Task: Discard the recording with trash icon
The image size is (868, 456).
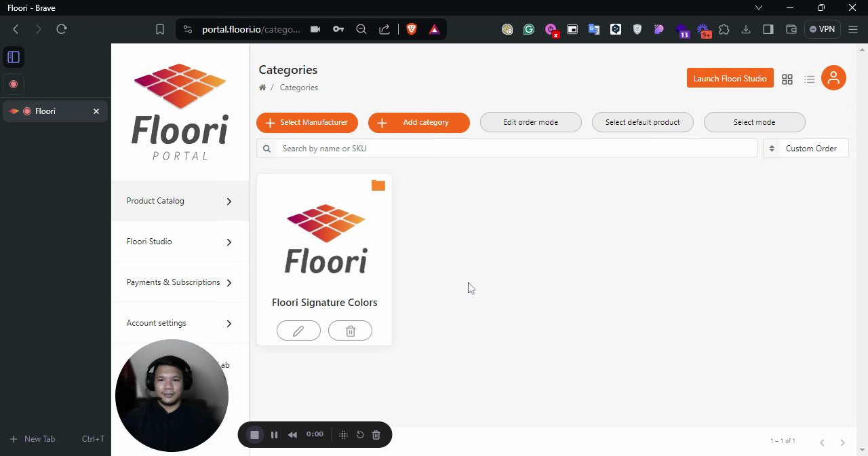Action: (x=376, y=435)
